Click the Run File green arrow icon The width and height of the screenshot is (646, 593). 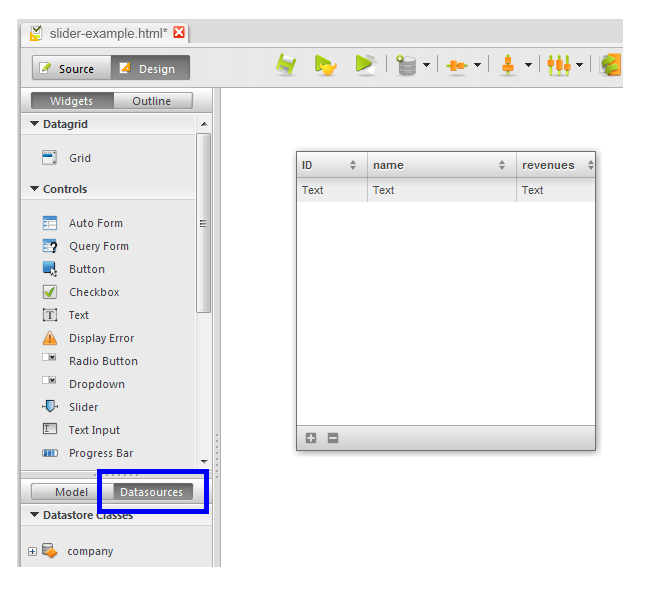coord(365,65)
